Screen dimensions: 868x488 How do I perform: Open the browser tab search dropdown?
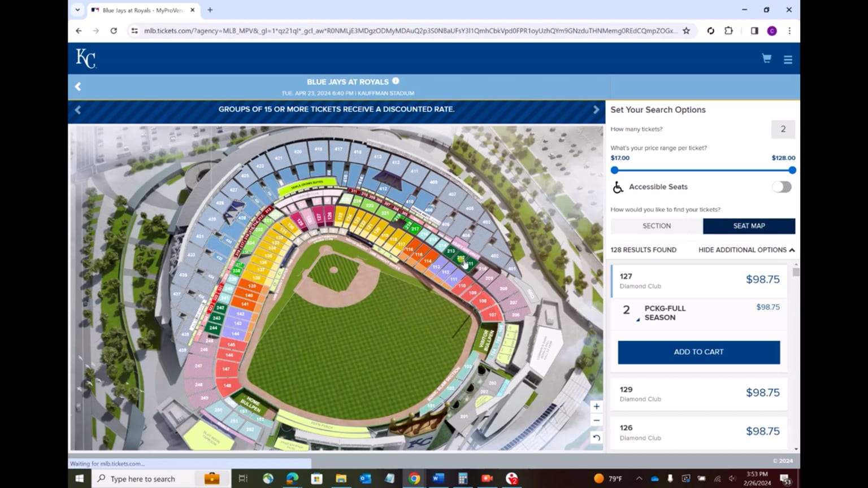(77, 10)
